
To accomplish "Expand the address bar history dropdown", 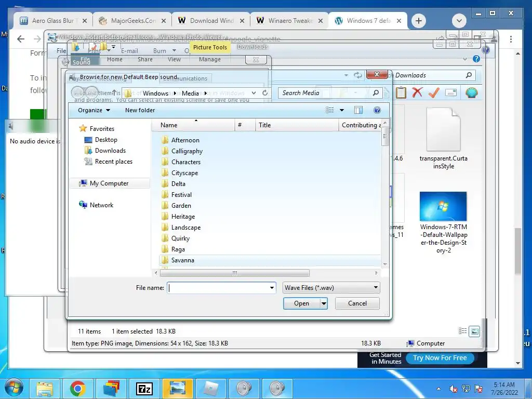I will [x=254, y=92].
